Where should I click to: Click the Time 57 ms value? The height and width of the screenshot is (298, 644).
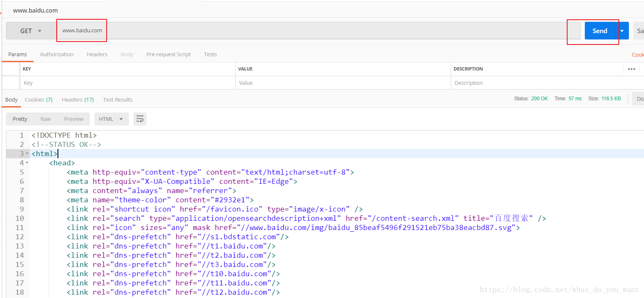point(575,99)
